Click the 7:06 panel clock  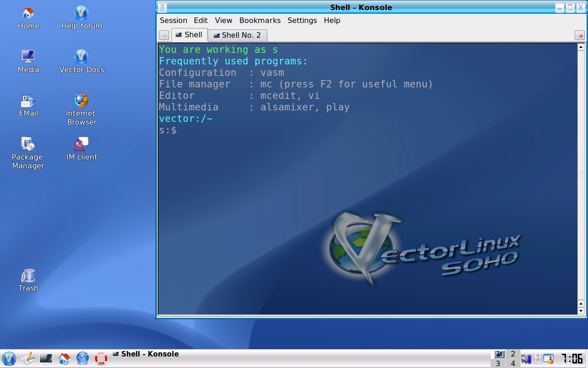click(x=571, y=358)
